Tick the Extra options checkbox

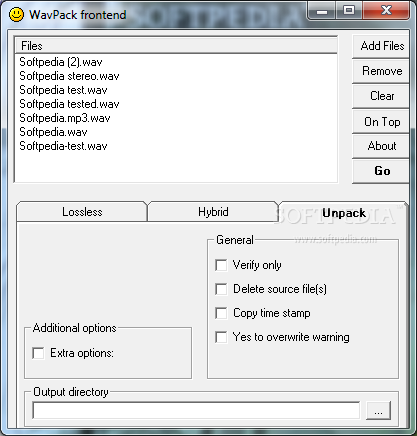(x=38, y=353)
